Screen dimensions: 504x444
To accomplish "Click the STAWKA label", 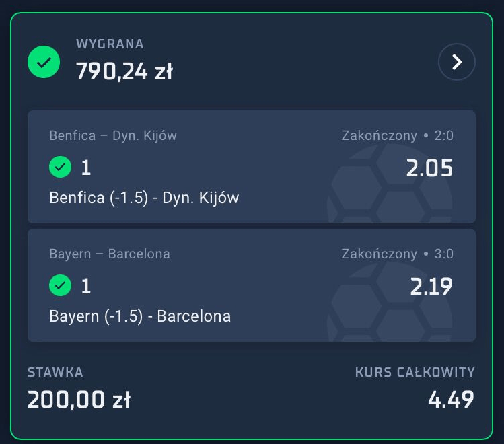I will pyautogui.click(x=55, y=372).
